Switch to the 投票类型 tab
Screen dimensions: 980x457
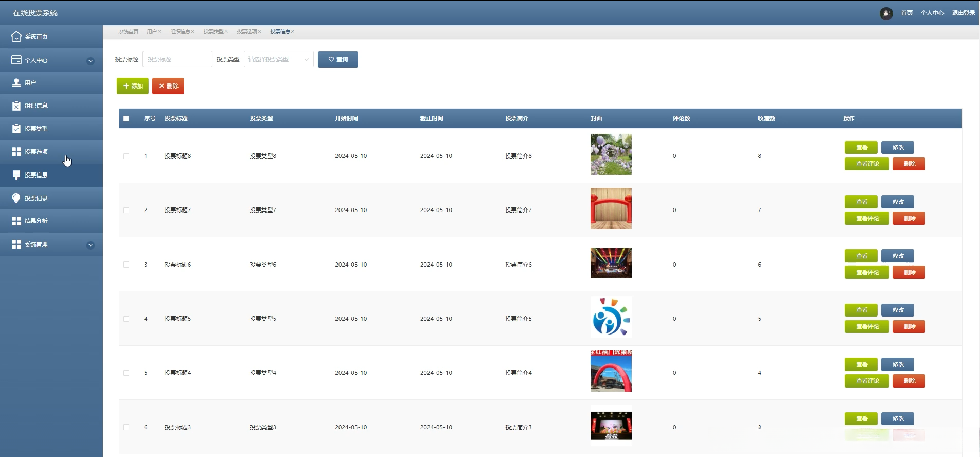click(213, 32)
